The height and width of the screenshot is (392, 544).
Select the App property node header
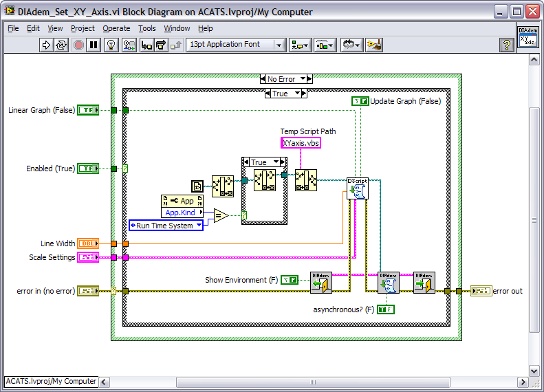click(x=182, y=201)
